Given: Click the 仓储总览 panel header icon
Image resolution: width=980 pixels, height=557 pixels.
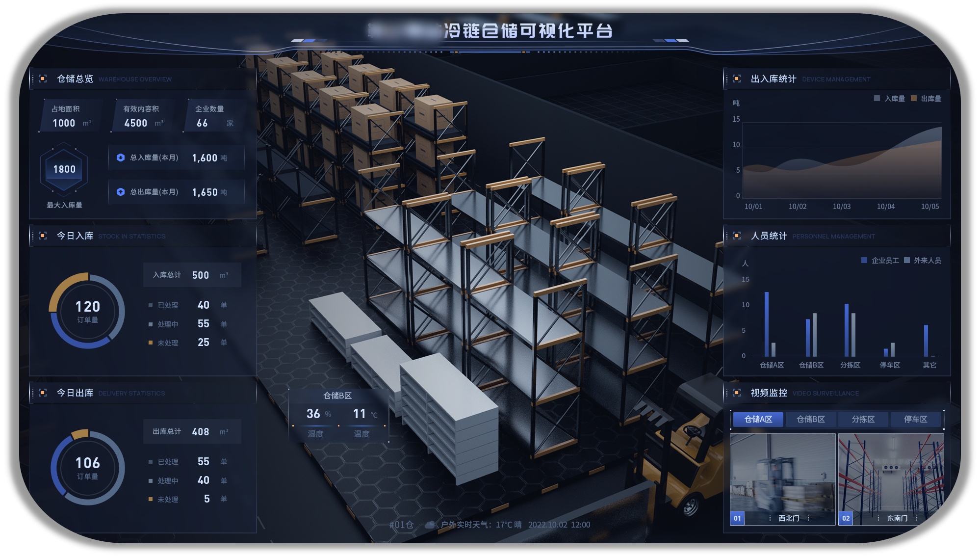Looking at the screenshot, I should [x=43, y=79].
